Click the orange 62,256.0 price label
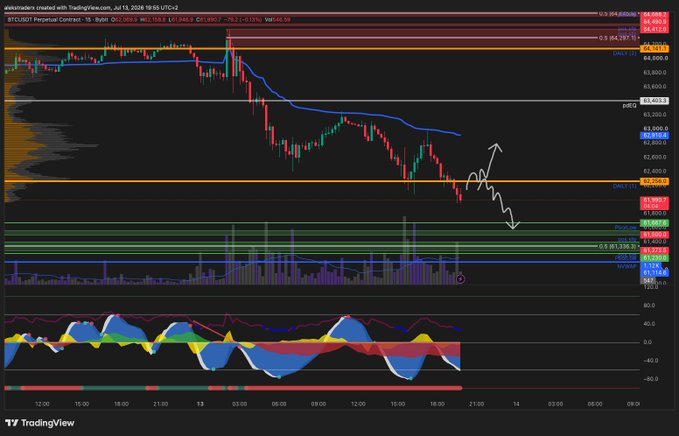The image size is (679, 436). (x=654, y=181)
